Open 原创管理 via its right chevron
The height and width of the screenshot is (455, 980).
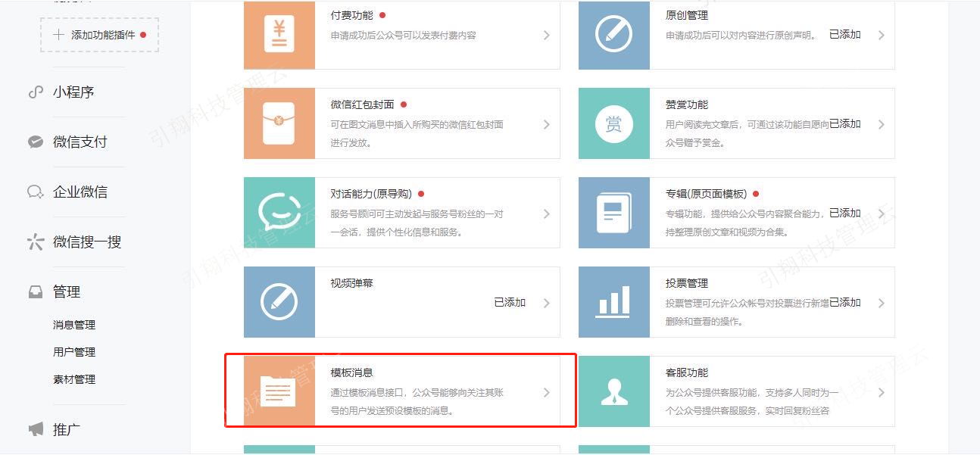pos(881,35)
